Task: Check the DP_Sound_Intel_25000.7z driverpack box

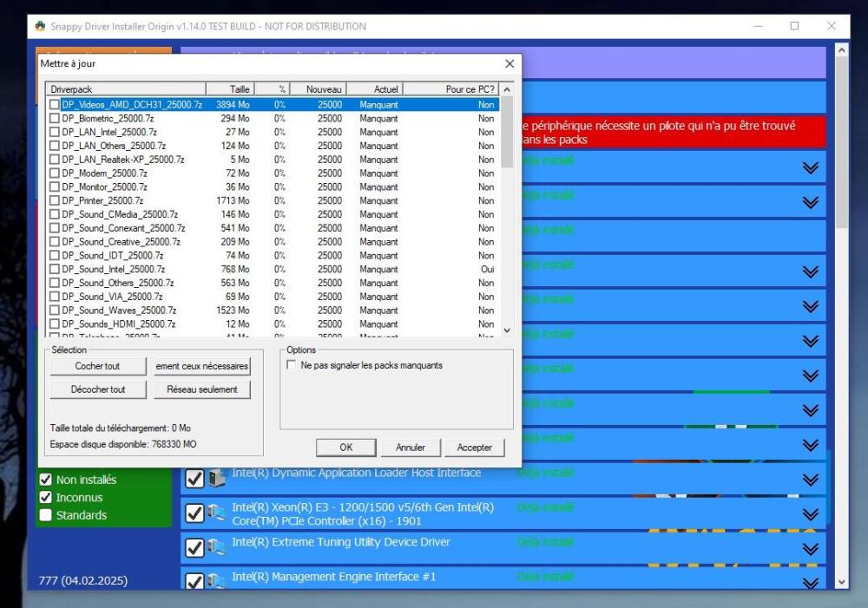Action: (55, 269)
